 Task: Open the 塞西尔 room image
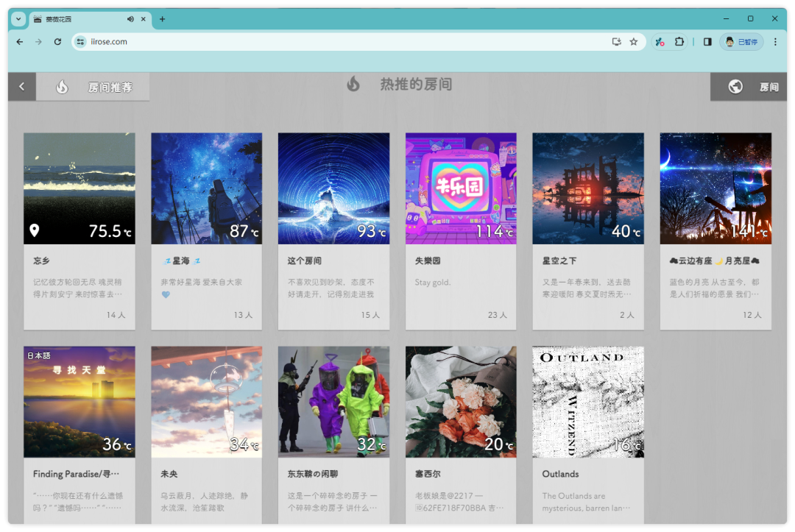click(461, 402)
